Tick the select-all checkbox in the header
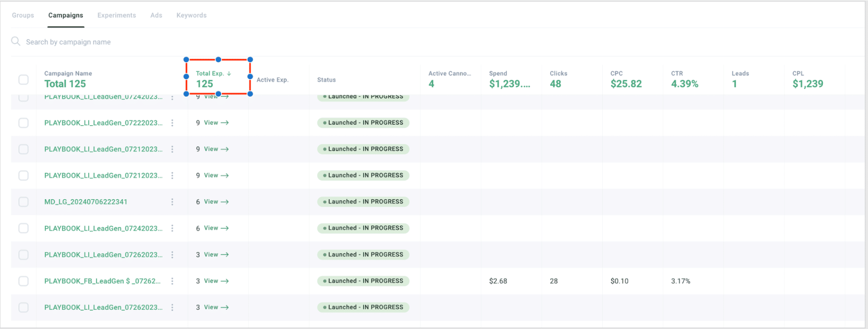 (24, 80)
